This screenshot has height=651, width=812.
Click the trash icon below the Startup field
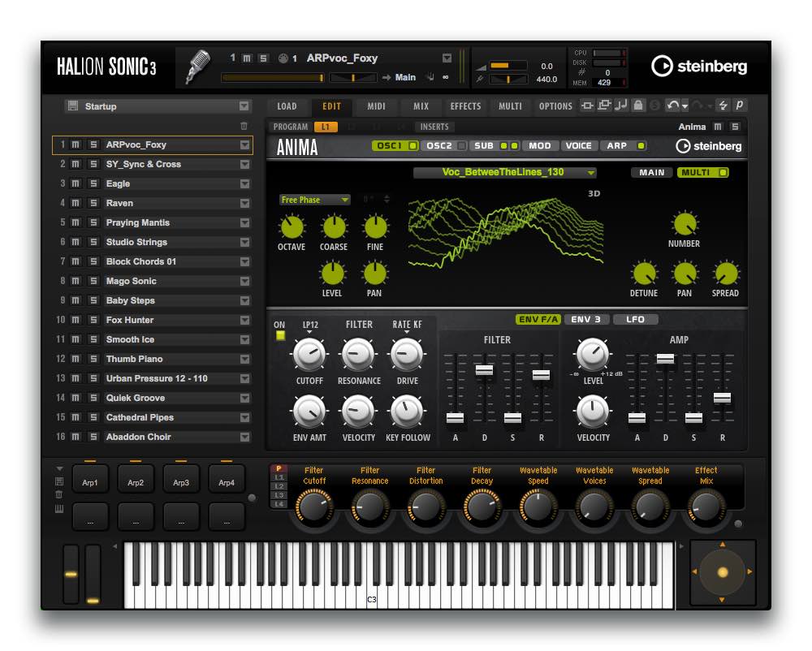[244, 126]
